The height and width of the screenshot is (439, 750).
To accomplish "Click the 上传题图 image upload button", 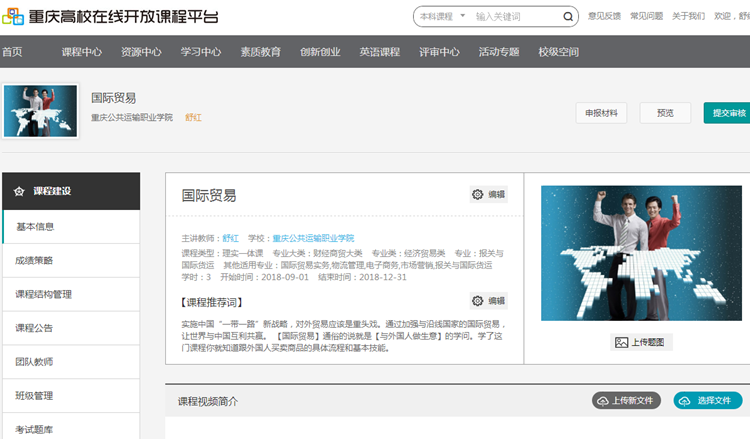I will pyautogui.click(x=642, y=342).
